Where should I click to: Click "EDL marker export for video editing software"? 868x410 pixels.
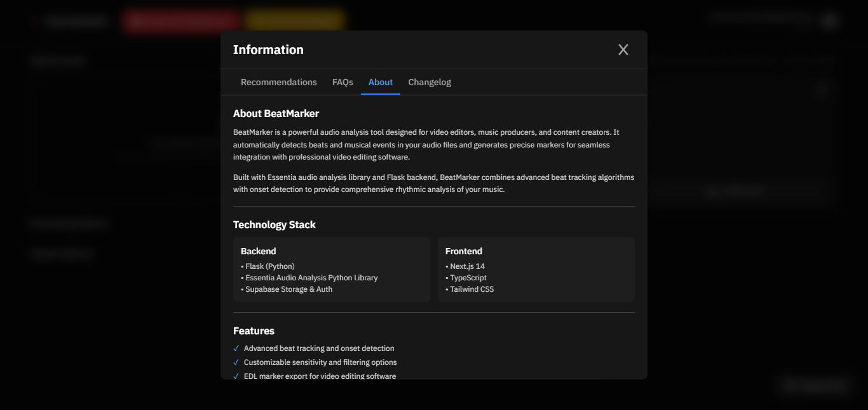pos(320,376)
